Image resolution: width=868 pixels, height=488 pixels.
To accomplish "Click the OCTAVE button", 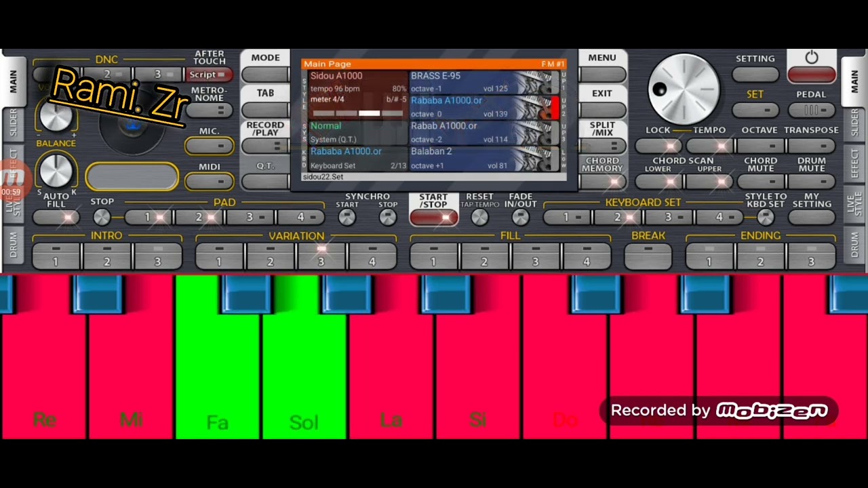I will 760,146.
